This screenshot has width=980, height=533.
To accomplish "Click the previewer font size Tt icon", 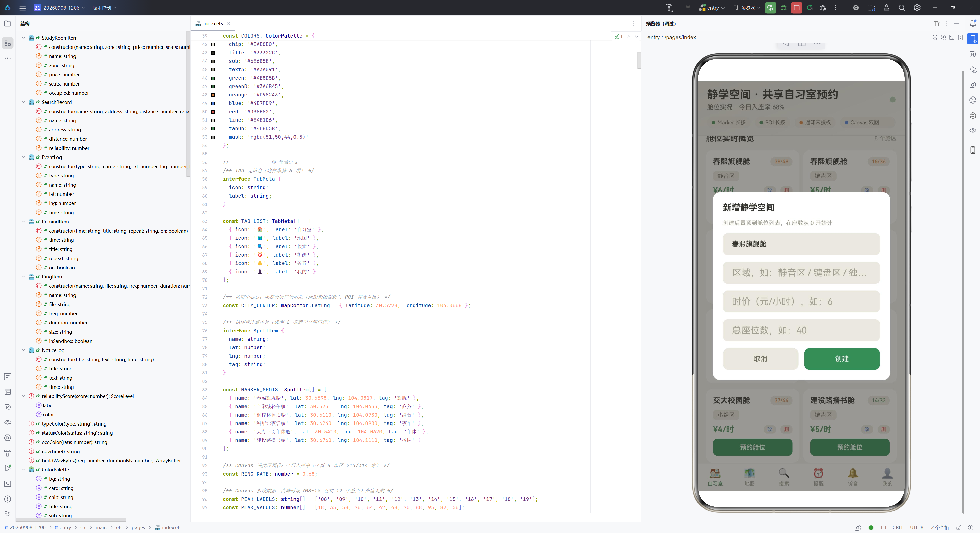I will point(937,23).
